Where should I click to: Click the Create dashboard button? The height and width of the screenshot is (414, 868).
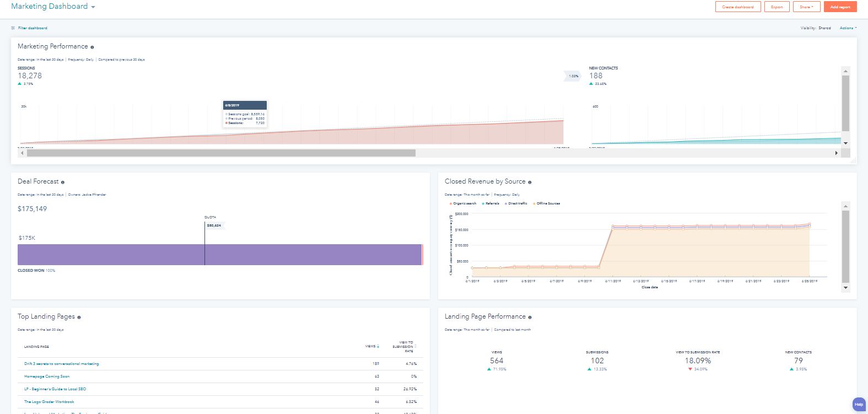pos(737,7)
